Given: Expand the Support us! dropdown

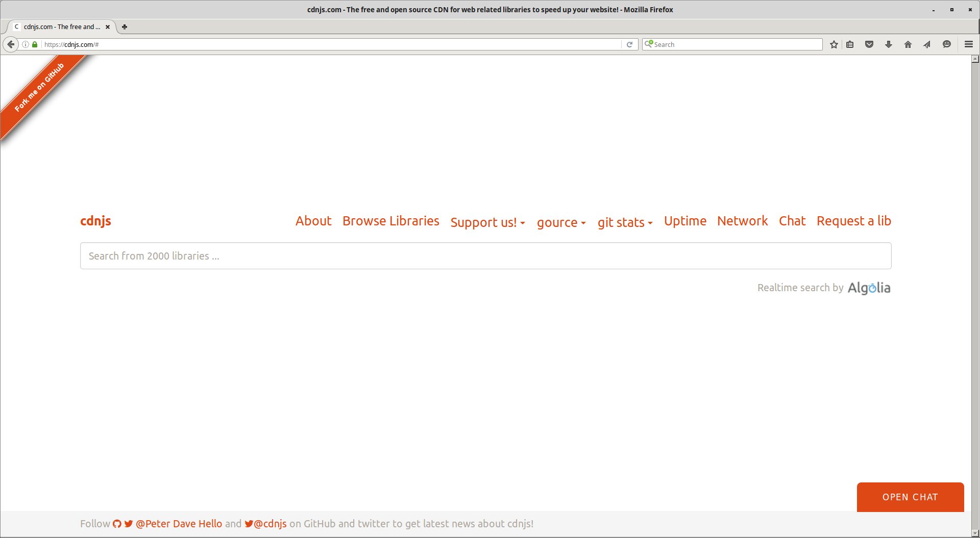Looking at the screenshot, I should (488, 222).
